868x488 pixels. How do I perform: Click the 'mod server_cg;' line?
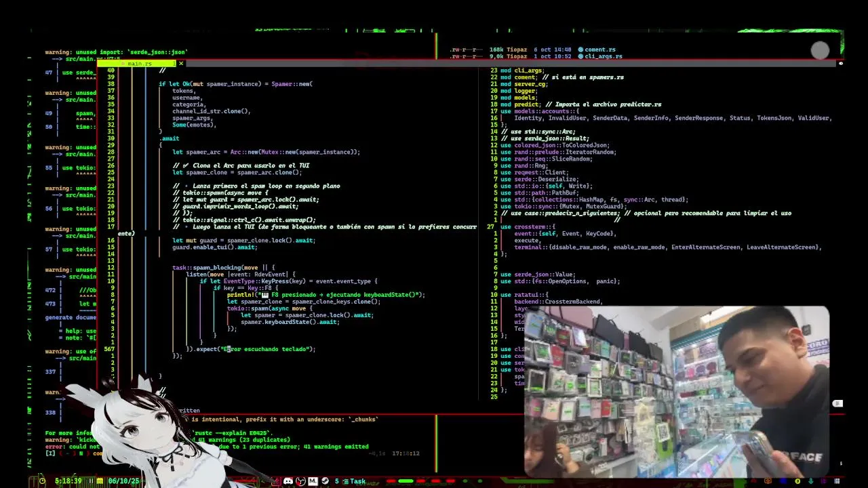(x=524, y=84)
